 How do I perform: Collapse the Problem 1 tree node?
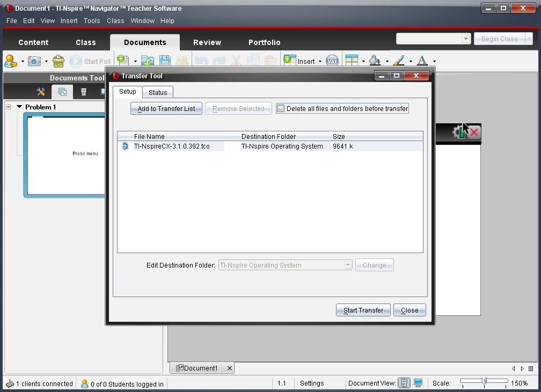coord(9,107)
